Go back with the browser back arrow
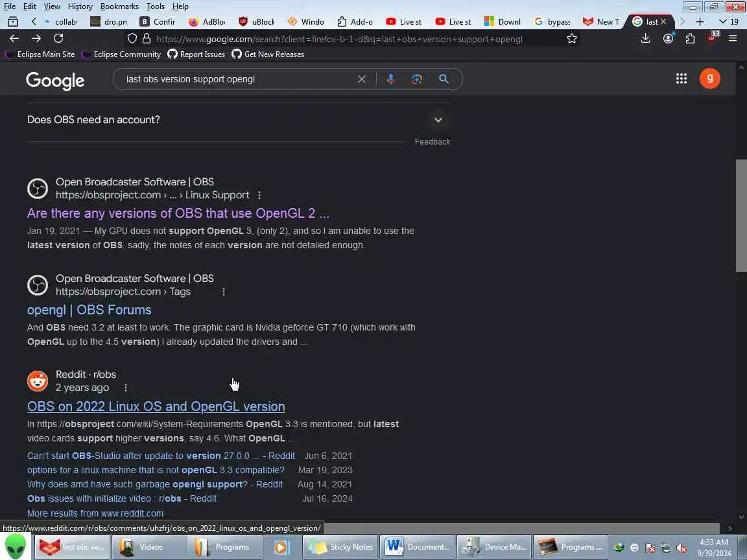 point(14,39)
